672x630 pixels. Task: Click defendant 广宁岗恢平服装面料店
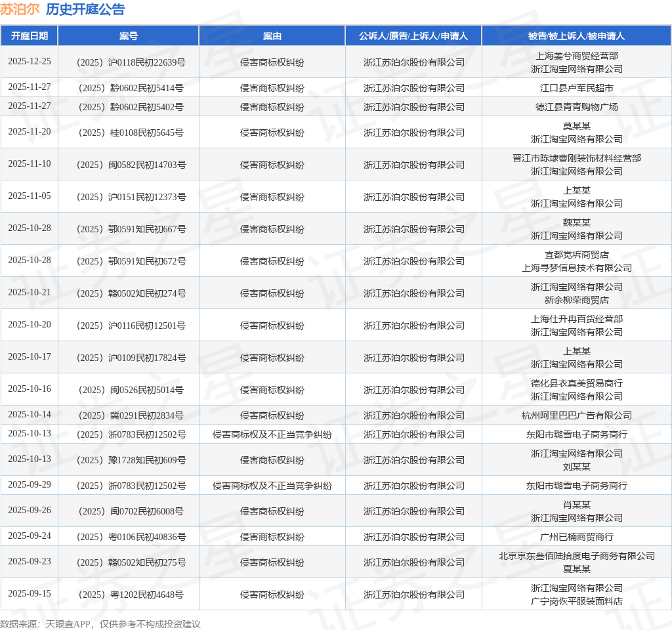(577, 601)
